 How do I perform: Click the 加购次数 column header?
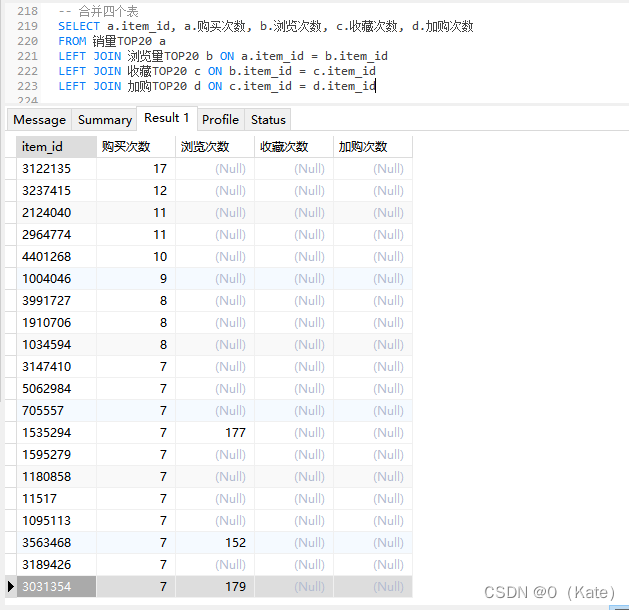click(373, 147)
